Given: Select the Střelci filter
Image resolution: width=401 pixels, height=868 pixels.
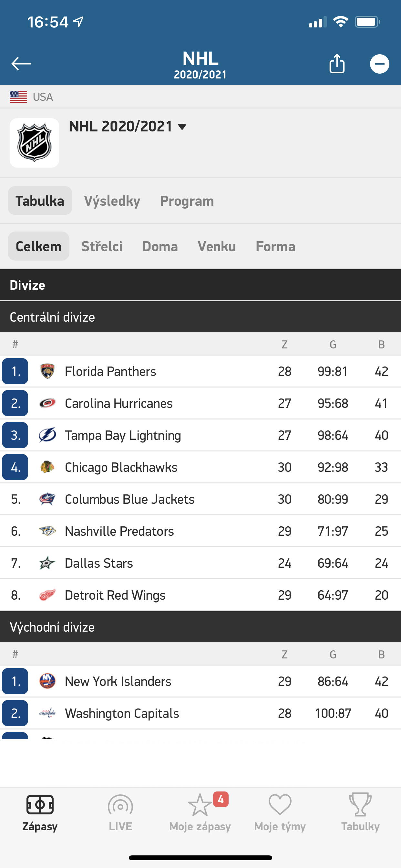Looking at the screenshot, I should point(102,246).
